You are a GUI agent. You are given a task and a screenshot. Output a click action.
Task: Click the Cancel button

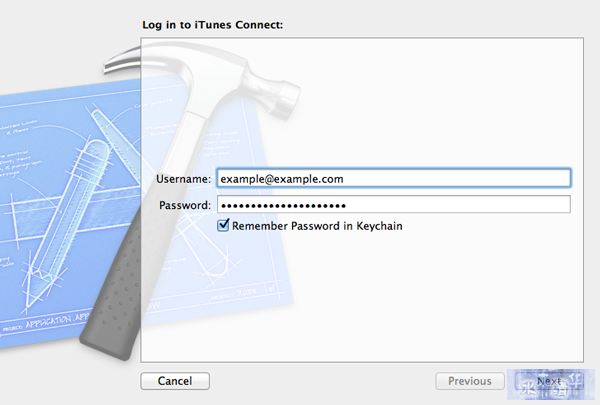[x=175, y=381]
